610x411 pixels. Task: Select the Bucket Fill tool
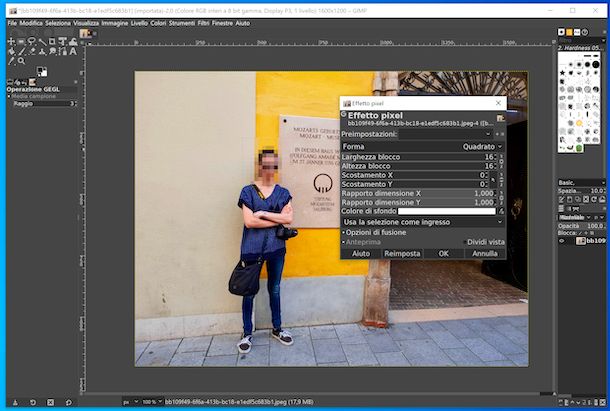coord(11,51)
